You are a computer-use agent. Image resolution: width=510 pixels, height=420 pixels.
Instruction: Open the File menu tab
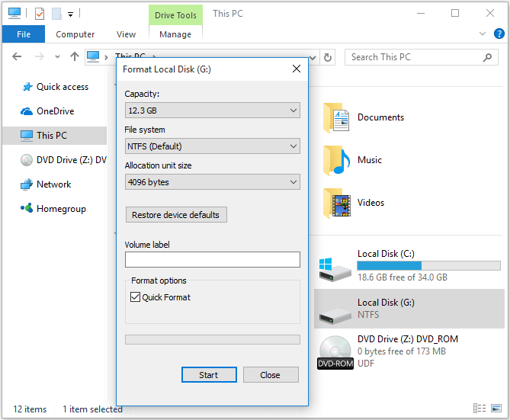pyautogui.click(x=24, y=34)
